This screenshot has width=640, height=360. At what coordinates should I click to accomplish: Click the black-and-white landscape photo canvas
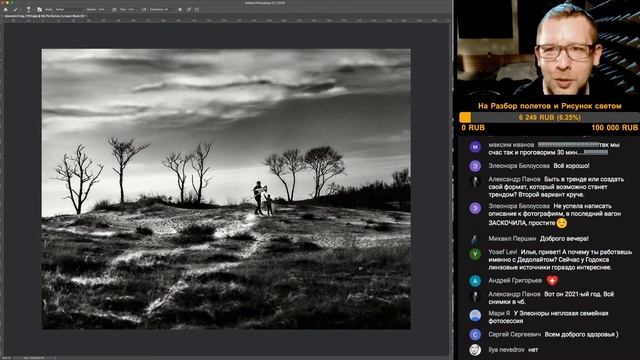(x=226, y=189)
